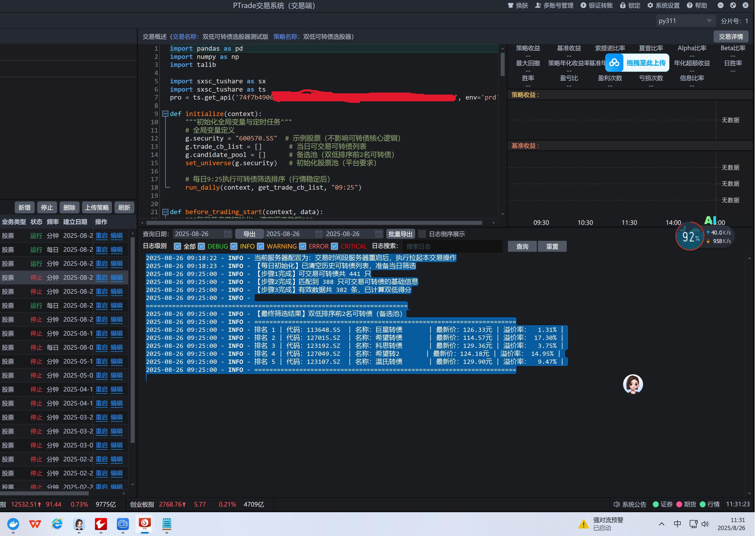Open blue winged-circle app in taskbar
Viewport: 756px width, 536px height.
click(x=123, y=524)
